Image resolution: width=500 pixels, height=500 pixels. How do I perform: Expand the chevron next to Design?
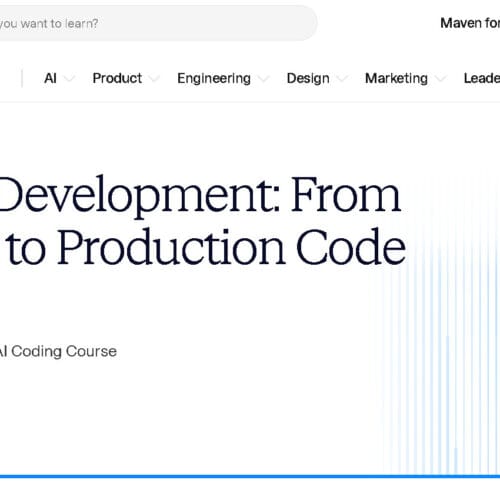342,79
